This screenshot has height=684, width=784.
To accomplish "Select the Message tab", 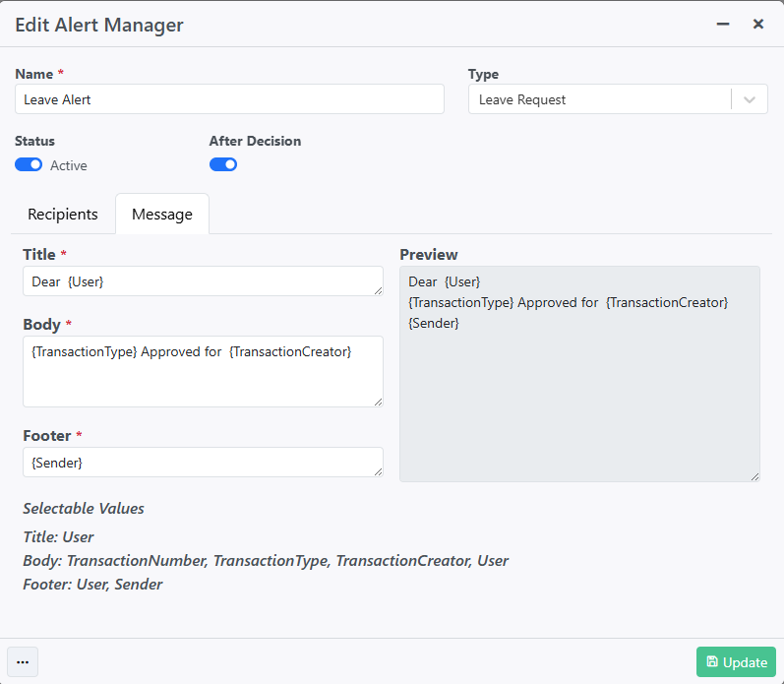I will 162,215.
